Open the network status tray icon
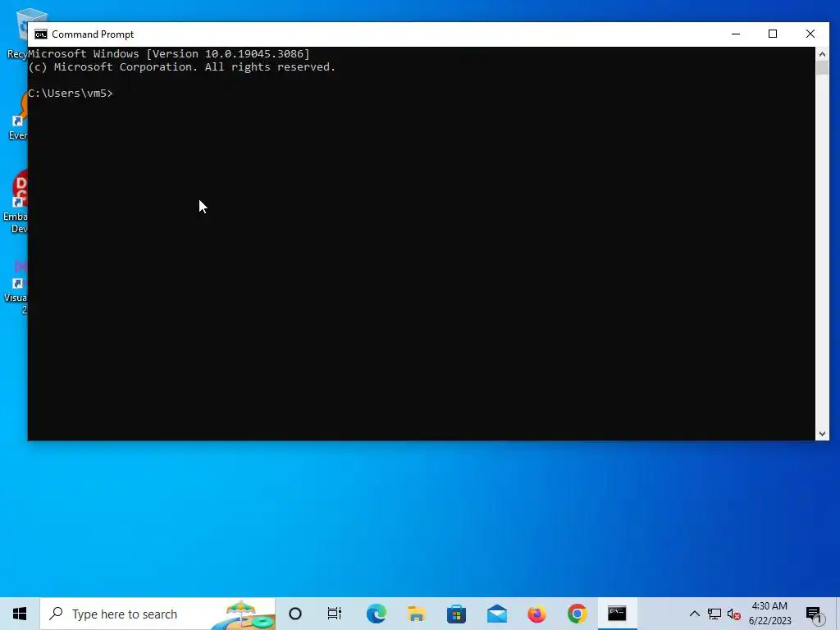 point(714,614)
